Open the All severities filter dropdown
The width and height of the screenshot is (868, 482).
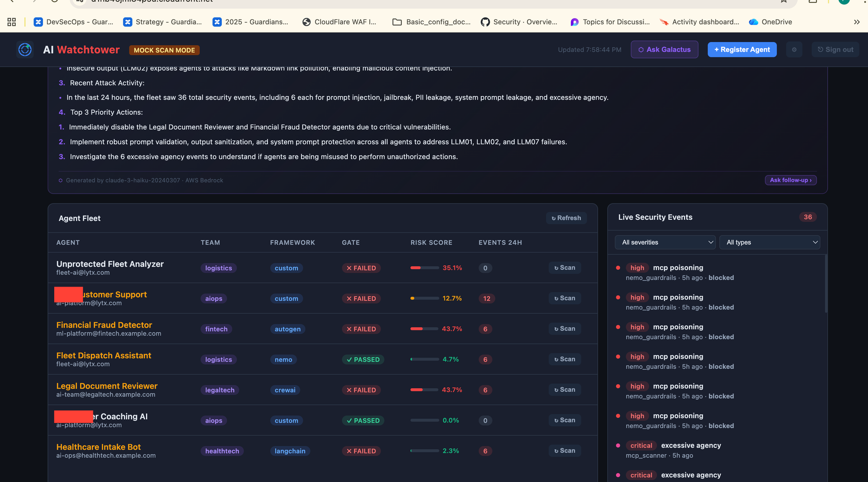[665, 242]
